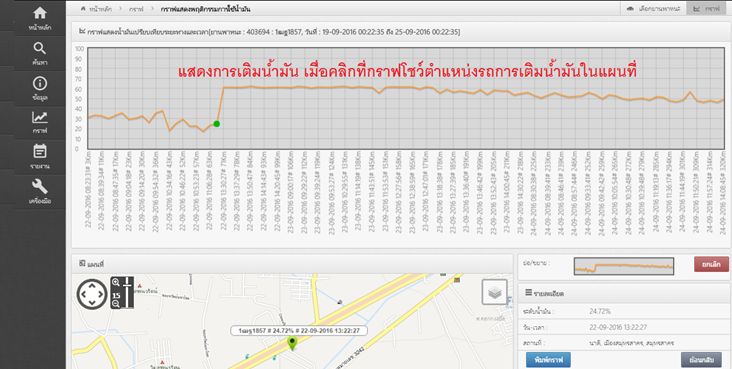
Task: Click the y-axis value 100
Action: 79,49
